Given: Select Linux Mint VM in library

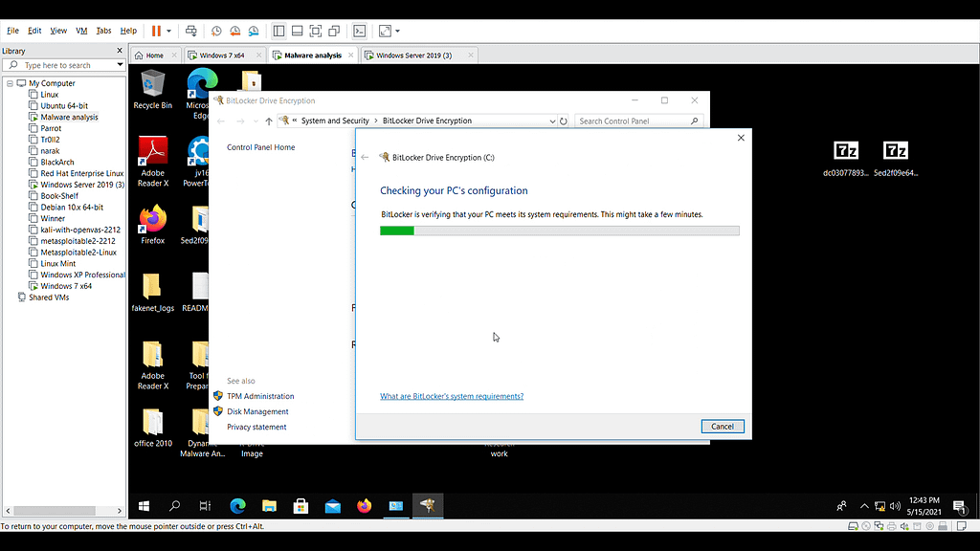Looking at the screenshot, I should pos(57,263).
